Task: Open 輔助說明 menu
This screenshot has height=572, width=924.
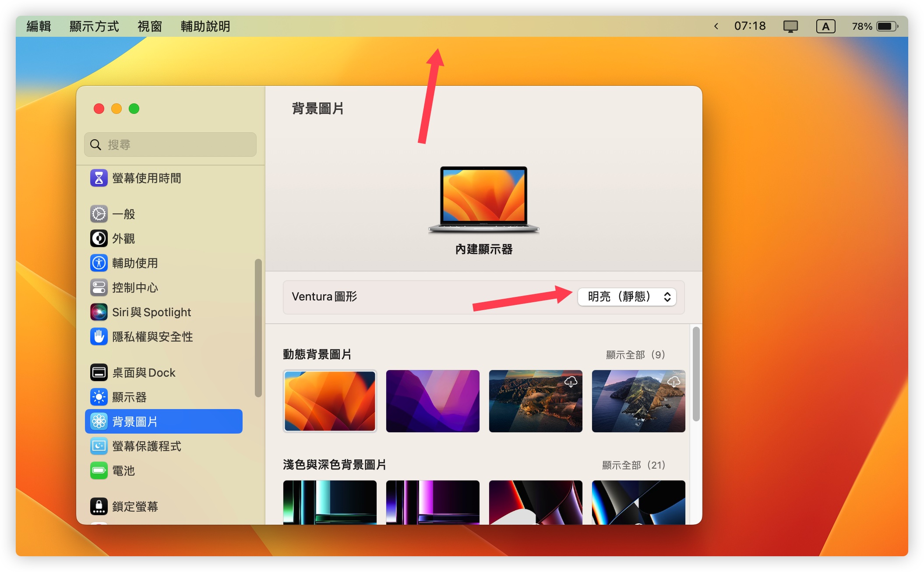Action: tap(205, 26)
